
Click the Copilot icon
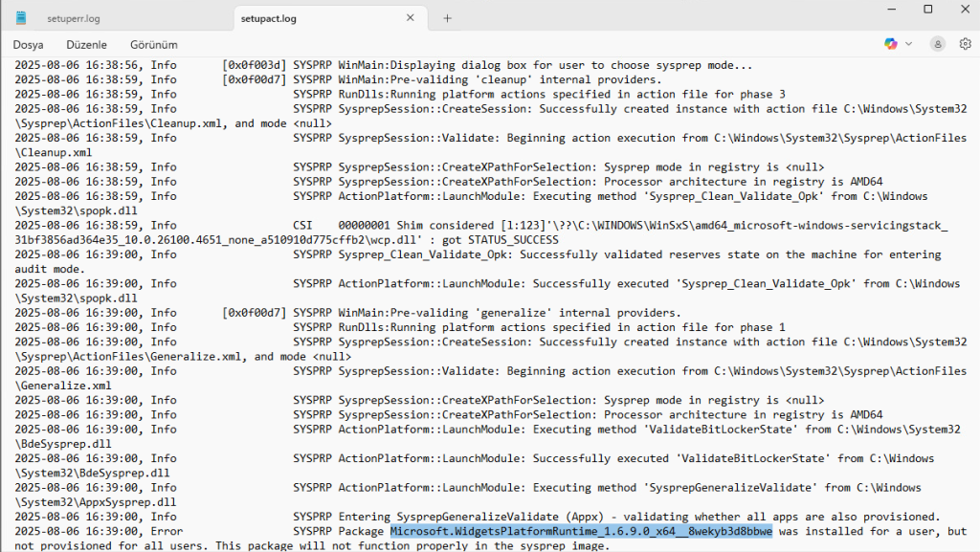(891, 44)
